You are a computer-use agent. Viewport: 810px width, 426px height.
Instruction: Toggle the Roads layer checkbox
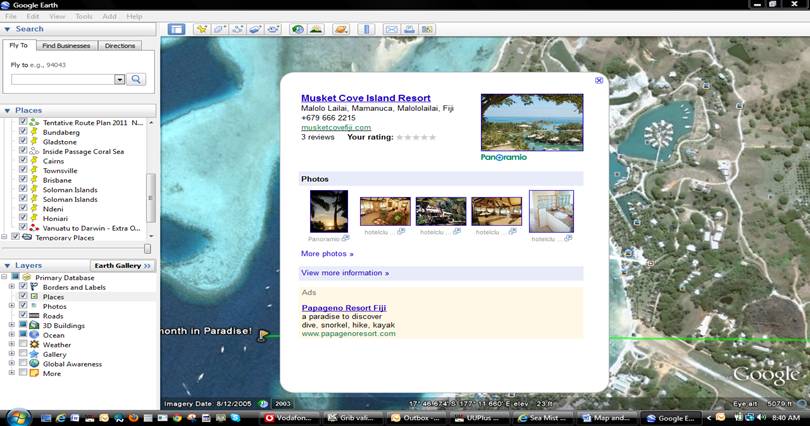(24, 316)
